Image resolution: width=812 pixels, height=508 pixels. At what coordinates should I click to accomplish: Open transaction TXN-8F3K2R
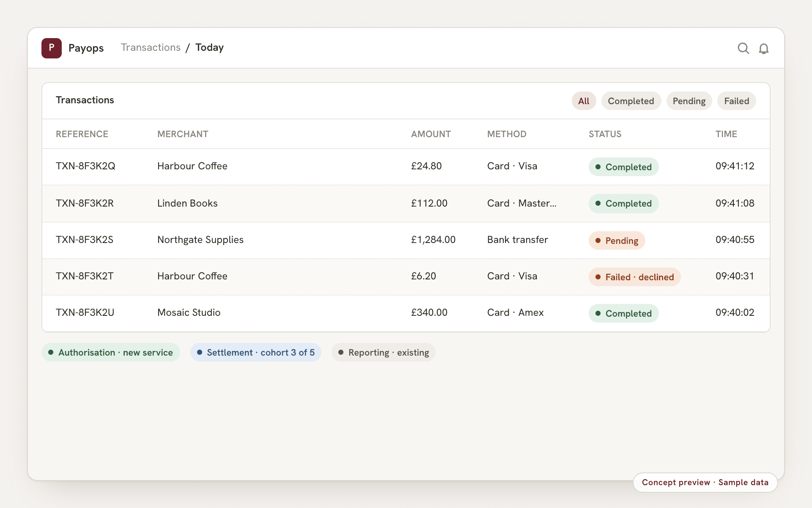[85, 203]
